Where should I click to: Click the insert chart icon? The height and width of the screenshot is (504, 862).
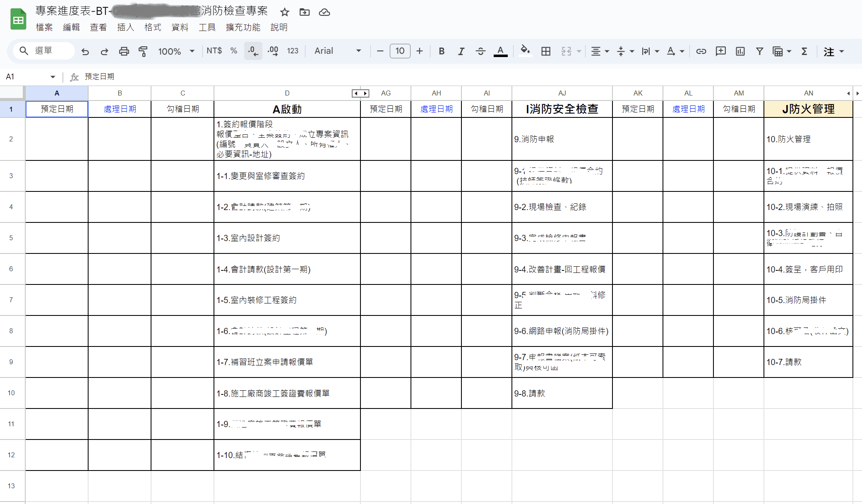coord(740,51)
